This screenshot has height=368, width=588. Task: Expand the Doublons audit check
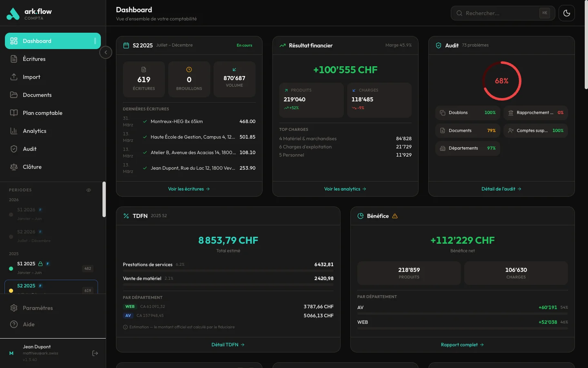pos(468,112)
